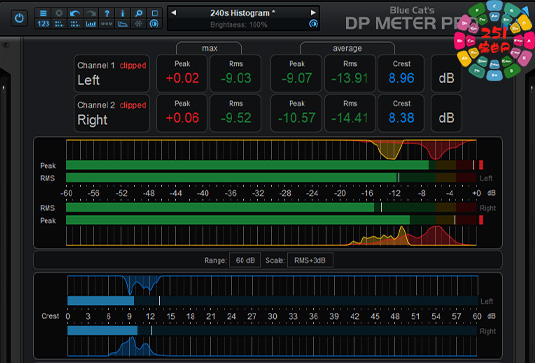The image size is (535, 363).
Task: Click the Right Crest blue meter bar
Action: (273, 331)
